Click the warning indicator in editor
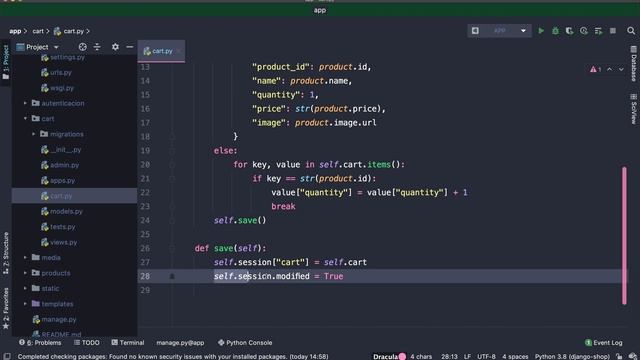This screenshot has width=640, height=360. point(596,69)
